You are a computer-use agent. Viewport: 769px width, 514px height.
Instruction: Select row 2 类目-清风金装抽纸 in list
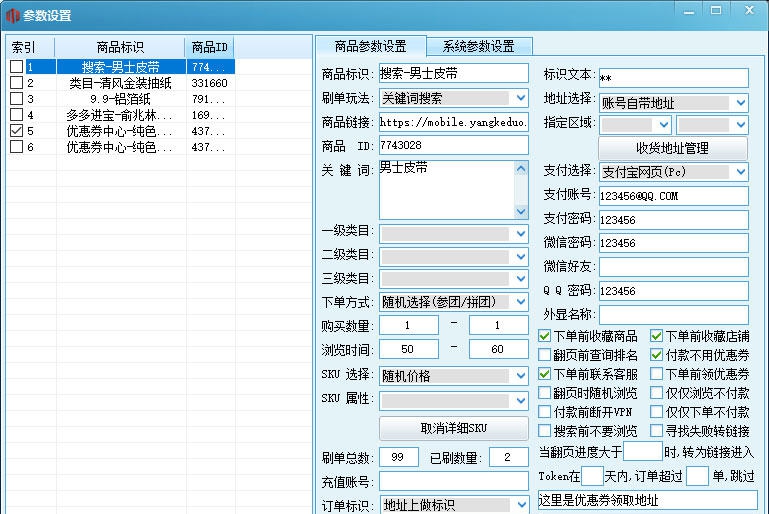[120, 83]
